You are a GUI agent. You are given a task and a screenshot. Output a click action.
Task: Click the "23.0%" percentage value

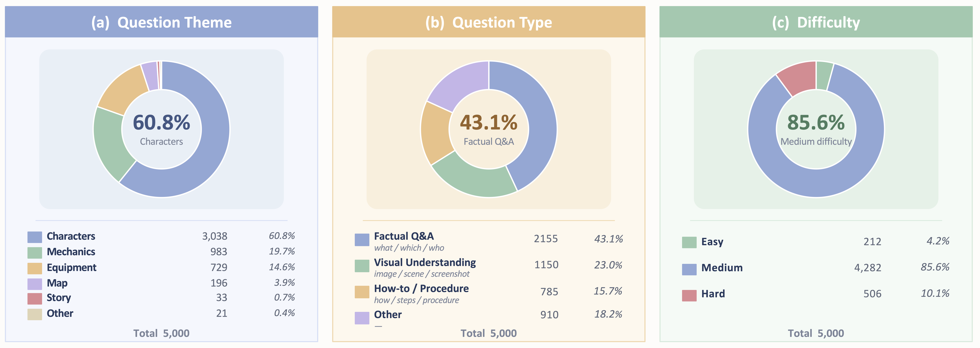tap(608, 265)
